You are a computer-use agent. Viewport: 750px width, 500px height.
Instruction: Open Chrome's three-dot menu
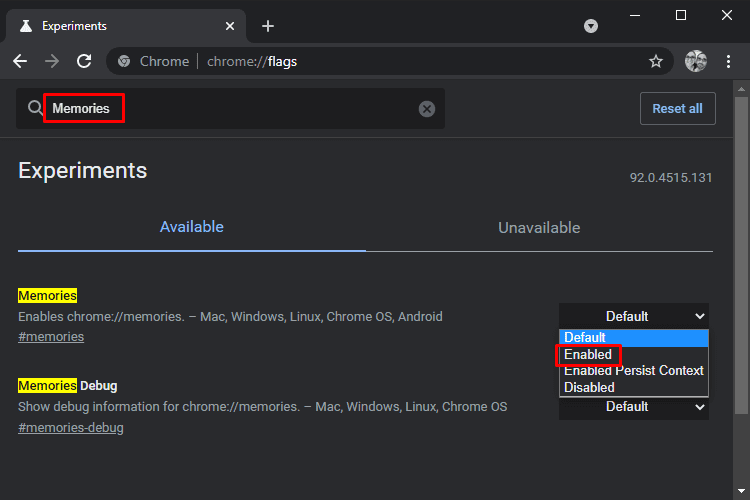click(x=728, y=61)
